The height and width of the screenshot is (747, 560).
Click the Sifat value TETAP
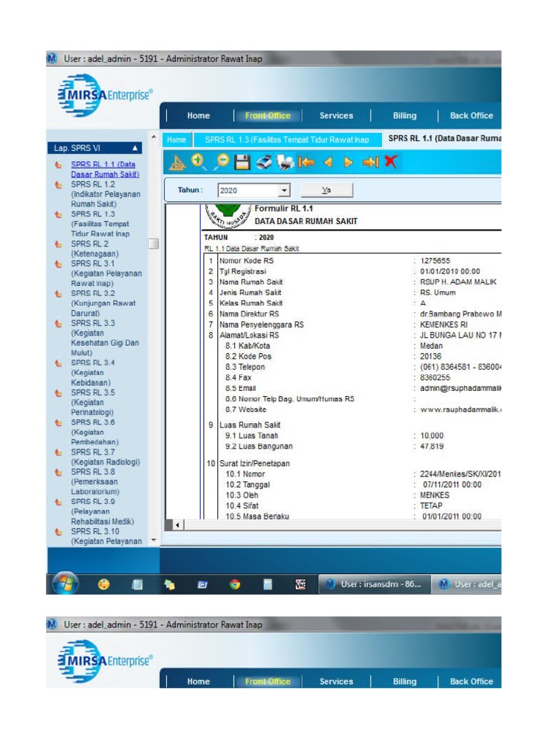431,506
